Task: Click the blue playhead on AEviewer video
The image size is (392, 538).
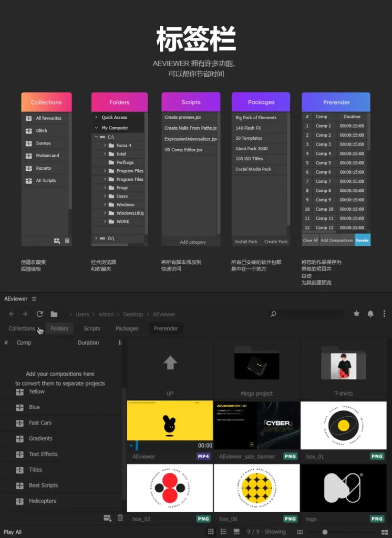Action: 137,446
